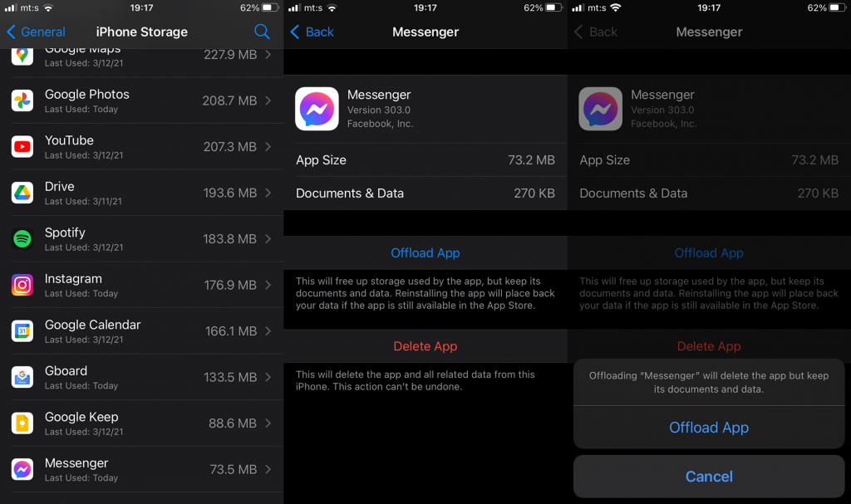Tap the back arrow chevron beside General
Screen dimensions: 851x504
(11, 32)
